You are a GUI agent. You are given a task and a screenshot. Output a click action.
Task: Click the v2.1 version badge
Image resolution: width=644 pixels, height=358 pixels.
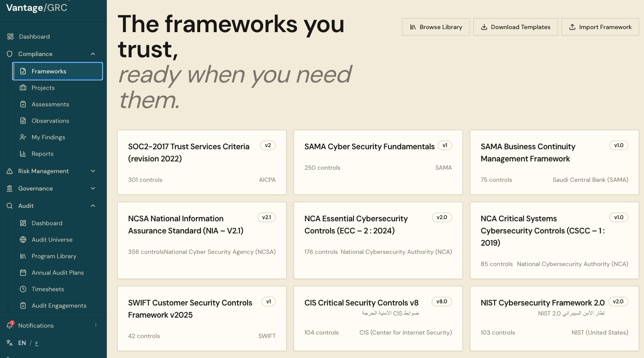[267, 217]
